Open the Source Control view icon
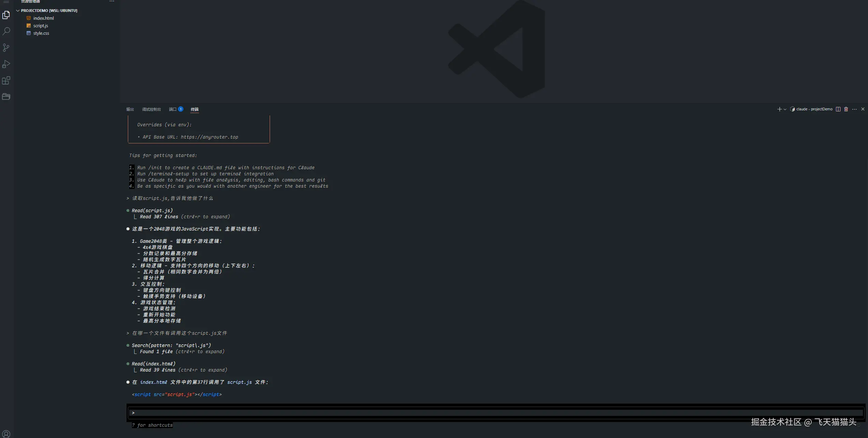Screen dimensions: 868x438 6,48
